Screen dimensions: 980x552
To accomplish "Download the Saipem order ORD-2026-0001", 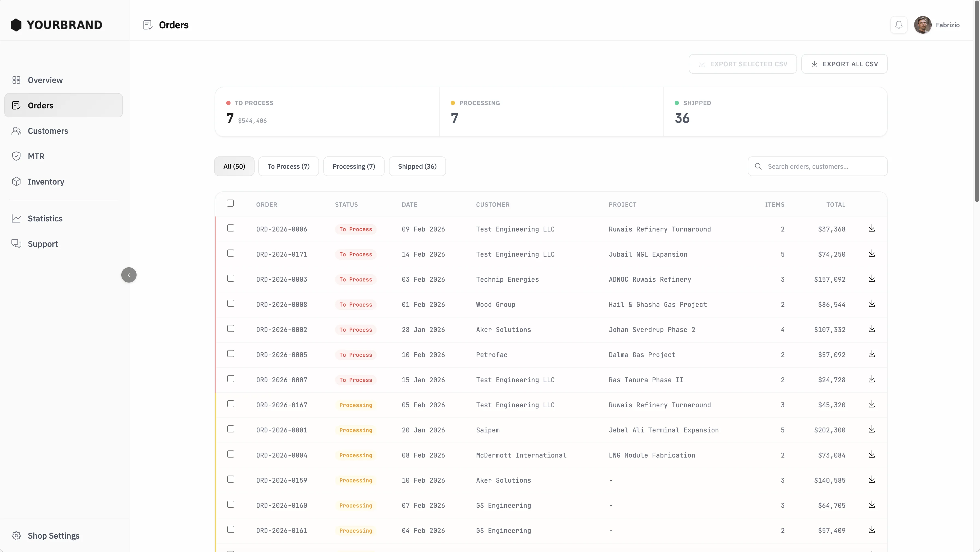I will pyautogui.click(x=872, y=429).
